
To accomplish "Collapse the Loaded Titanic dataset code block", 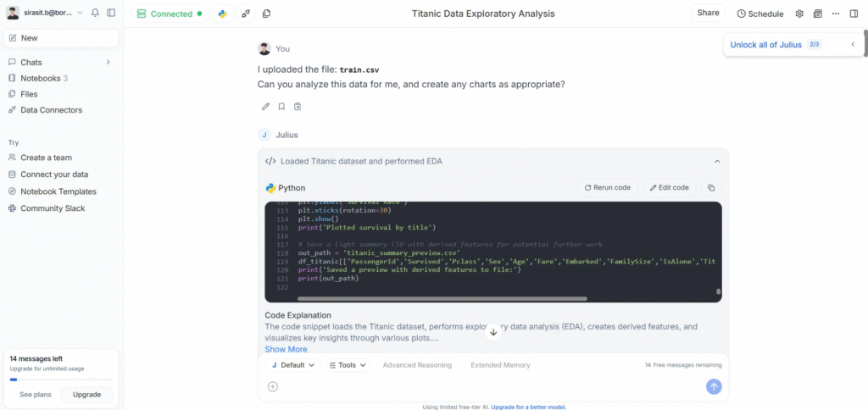I will click(717, 162).
